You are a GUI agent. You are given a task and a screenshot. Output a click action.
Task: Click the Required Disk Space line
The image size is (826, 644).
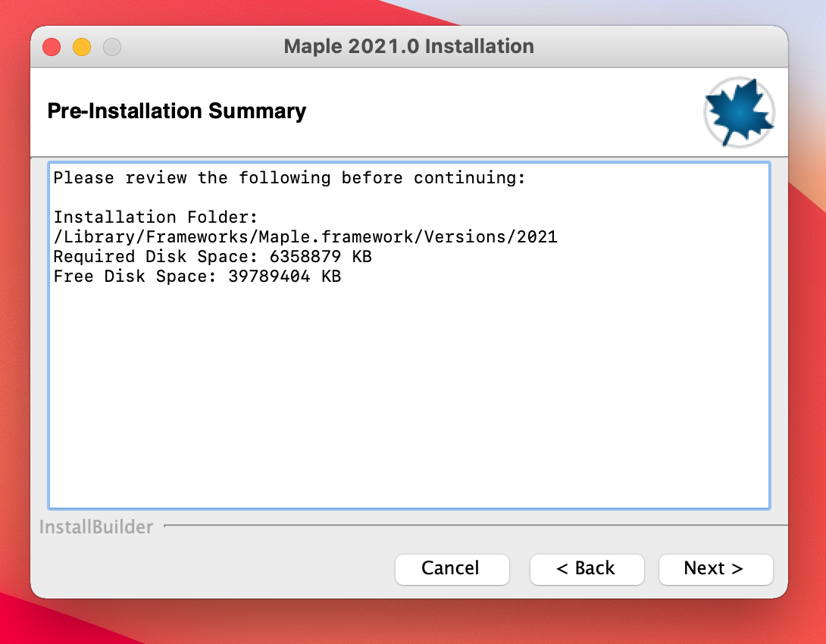212,257
